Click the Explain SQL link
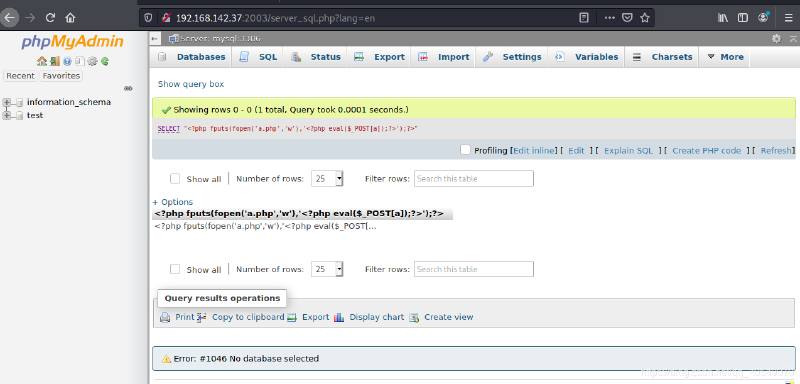The width and height of the screenshot is (800, 384). [x=629, y=150]
